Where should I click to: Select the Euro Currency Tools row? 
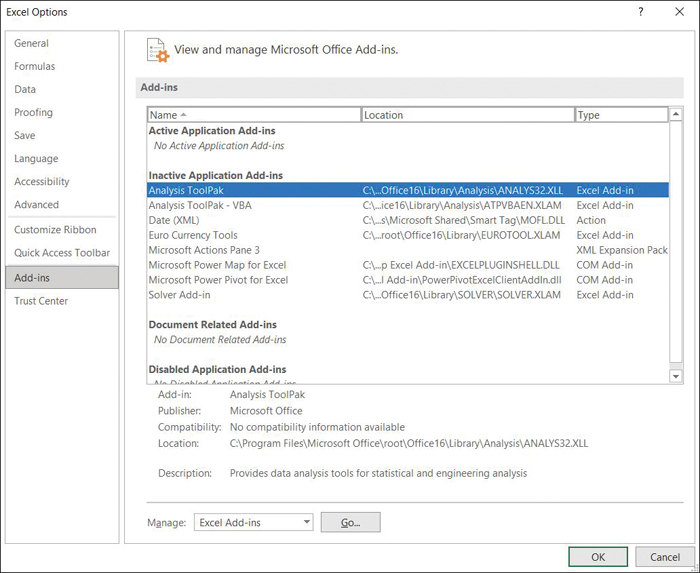(408, 235)
